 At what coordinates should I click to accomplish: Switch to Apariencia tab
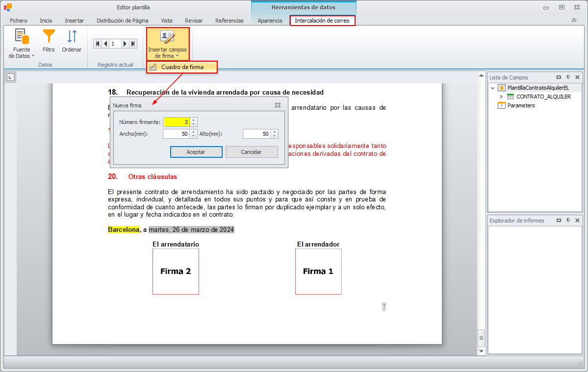click(270, 21)
